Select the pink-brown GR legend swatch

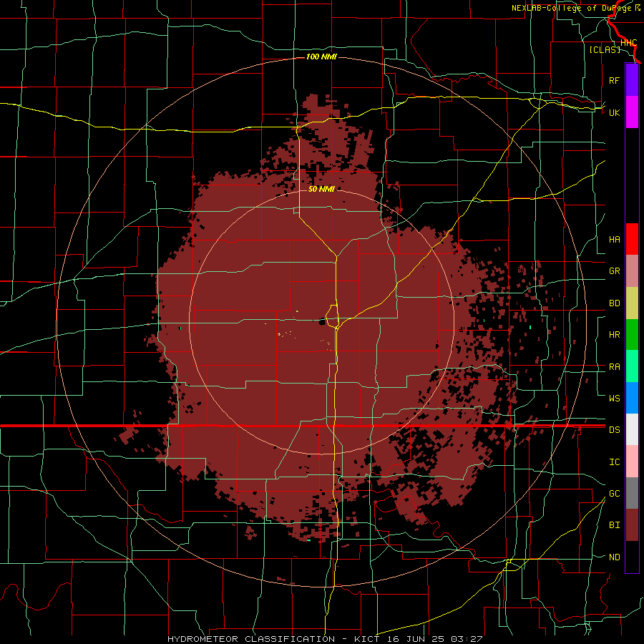[632, 270]
